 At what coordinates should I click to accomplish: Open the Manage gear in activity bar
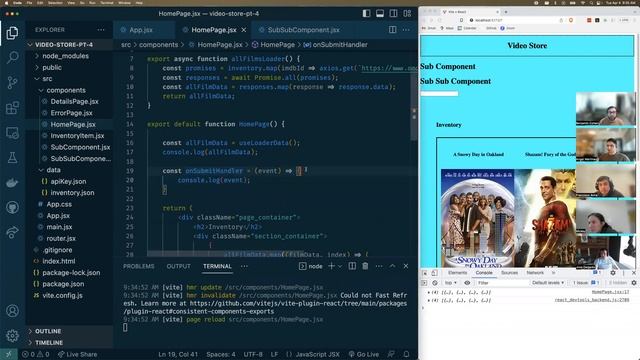pyautogui.click(x=12, y=336)
